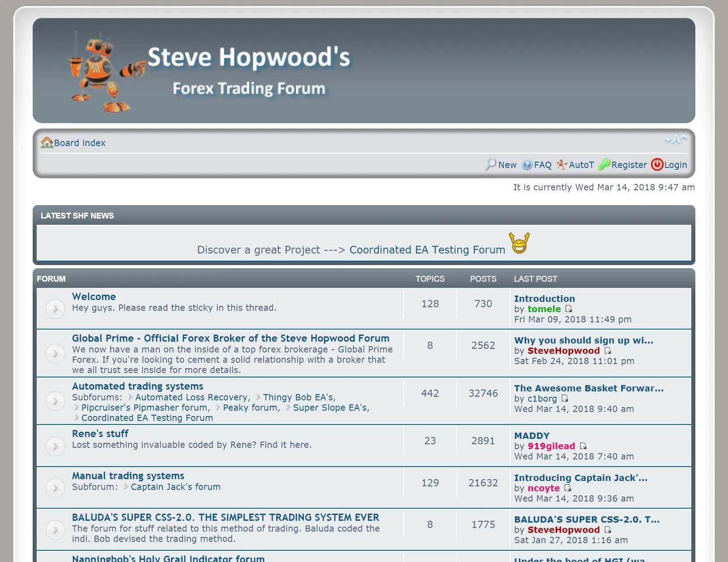Open Pipcruiser's Pipmasher forum subforum
This screenshot has height=562, width=728.
click(145, 408)
